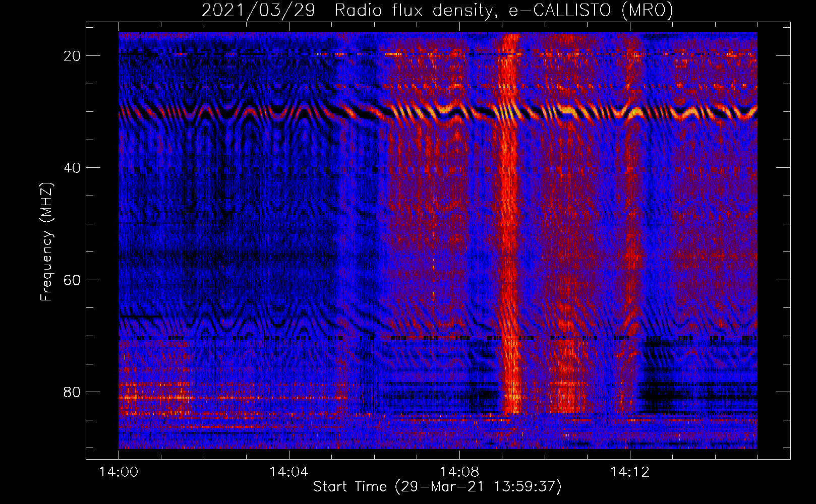This screenshot has width=816, height=504.
Task: Click the '14:00' time tick label
Action: (x=119, y=472)
